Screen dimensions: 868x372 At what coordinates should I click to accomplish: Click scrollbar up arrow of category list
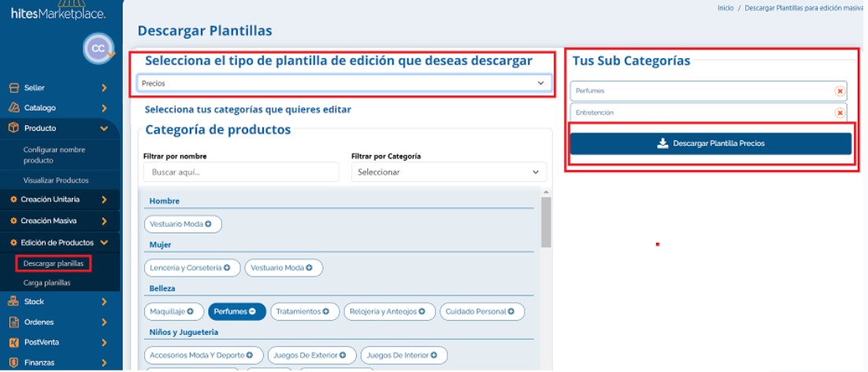point(547,192)
